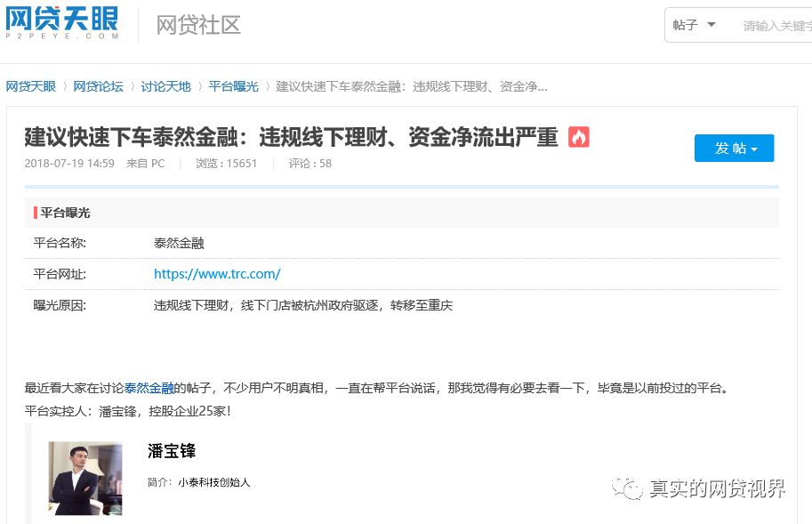Viewport: 812px width, 524px height.
Task: Open the https://www.trc.com/ platform link
Action: pyautogui.click(x=217, y=274)
